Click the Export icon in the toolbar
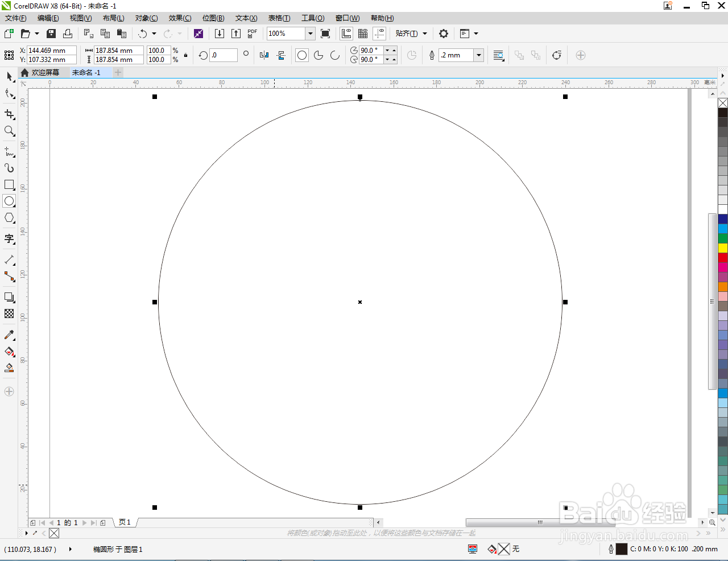The image size is (728, 561). pos(236,34)
